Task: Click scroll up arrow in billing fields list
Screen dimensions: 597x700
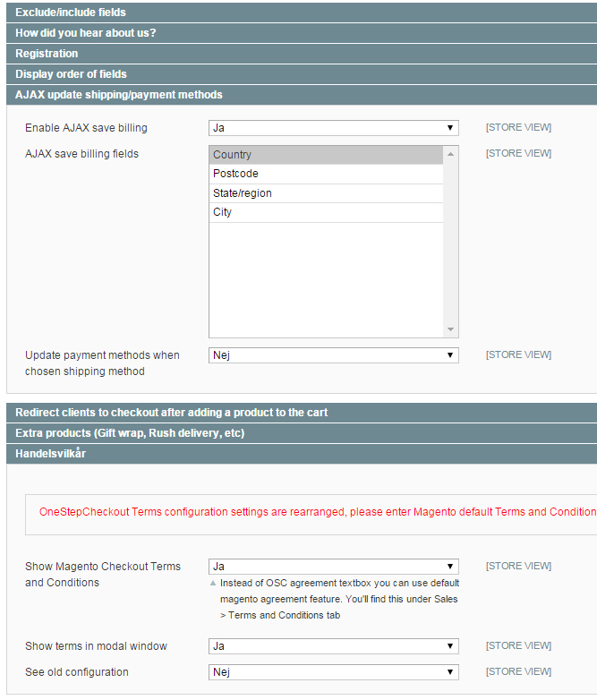Action: click(451, 154)
